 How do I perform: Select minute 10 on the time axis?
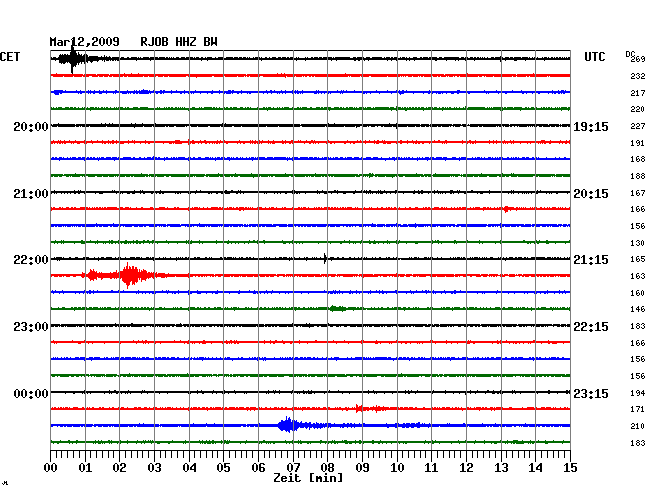click(x=397, y=468)
